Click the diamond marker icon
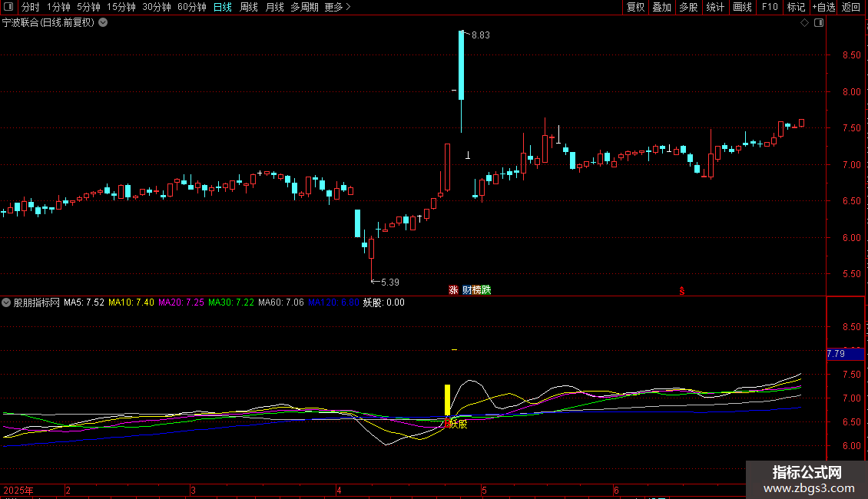The height and width of the screenshot is (499, 868). [805, 23]
